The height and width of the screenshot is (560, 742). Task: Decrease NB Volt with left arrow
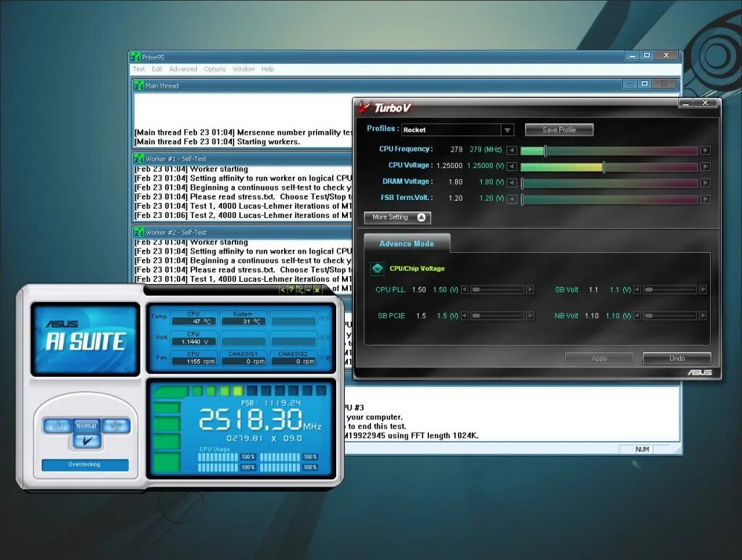coord(638,315)
